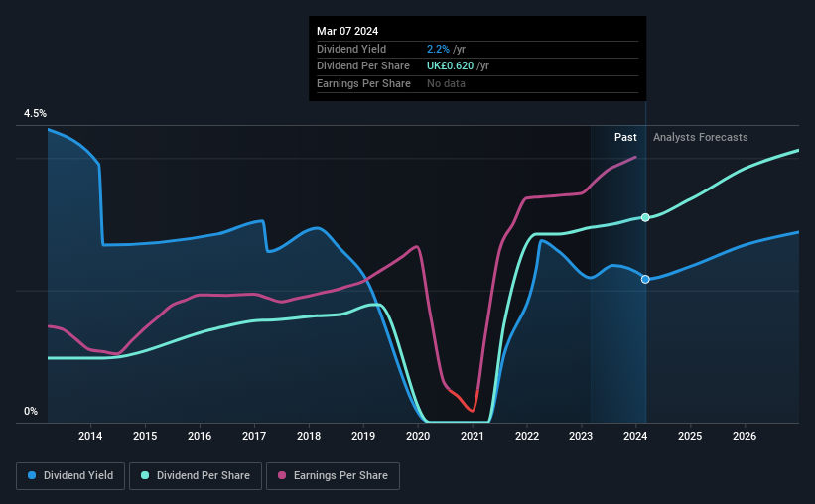Screen dimensions: 815x504
Task: Click the UK£0.620 dividend per share value
Action: (x=450, y=66)
